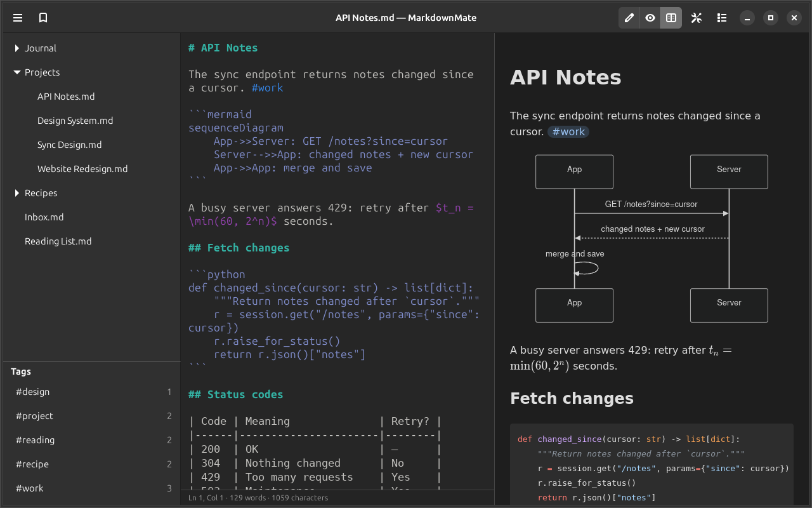Click the Tags section header
The height and width of the screenshot is (508, 812).
[21, 371]
